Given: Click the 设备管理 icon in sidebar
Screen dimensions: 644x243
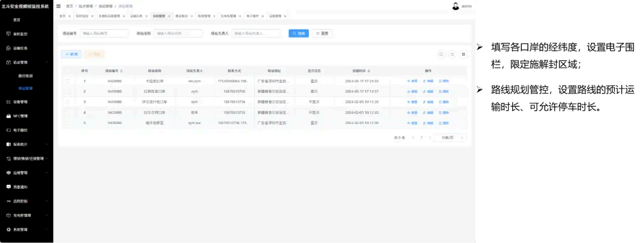Looking at the screenshot, I should 8,102.
